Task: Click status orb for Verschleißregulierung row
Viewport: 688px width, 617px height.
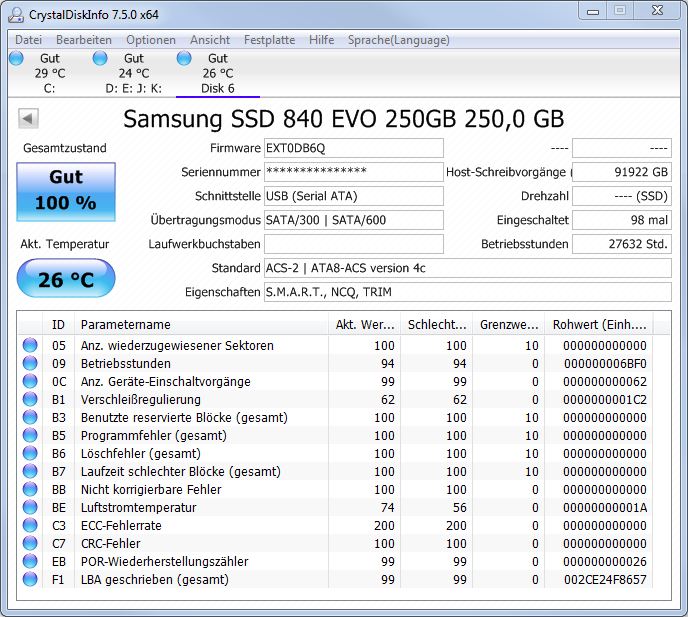Action: click(x=30, y=399)
